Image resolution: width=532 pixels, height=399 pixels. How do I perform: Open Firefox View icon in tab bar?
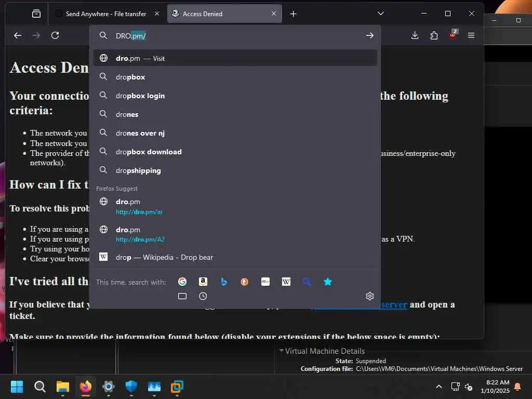point(36,14)
